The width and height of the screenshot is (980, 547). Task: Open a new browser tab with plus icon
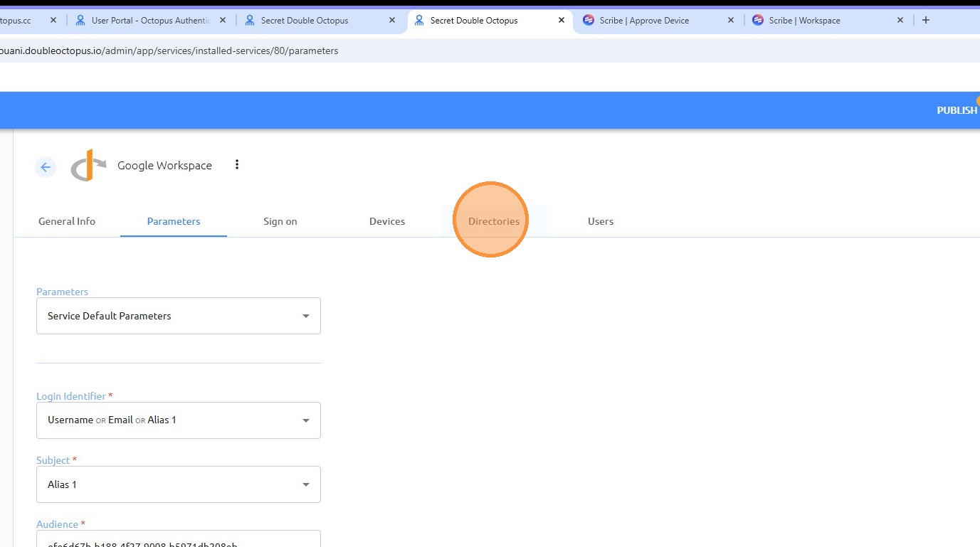926,20
